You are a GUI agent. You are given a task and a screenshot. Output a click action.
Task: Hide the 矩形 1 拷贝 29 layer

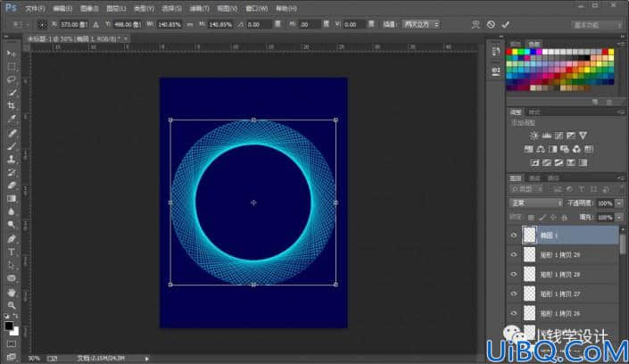[514, 255]
